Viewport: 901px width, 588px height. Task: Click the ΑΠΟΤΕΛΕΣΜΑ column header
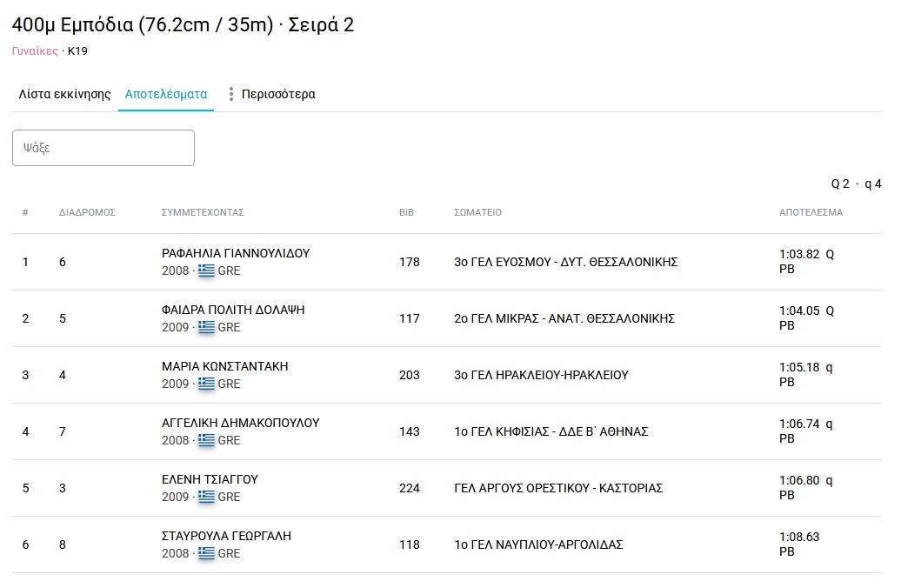[811, 212]
